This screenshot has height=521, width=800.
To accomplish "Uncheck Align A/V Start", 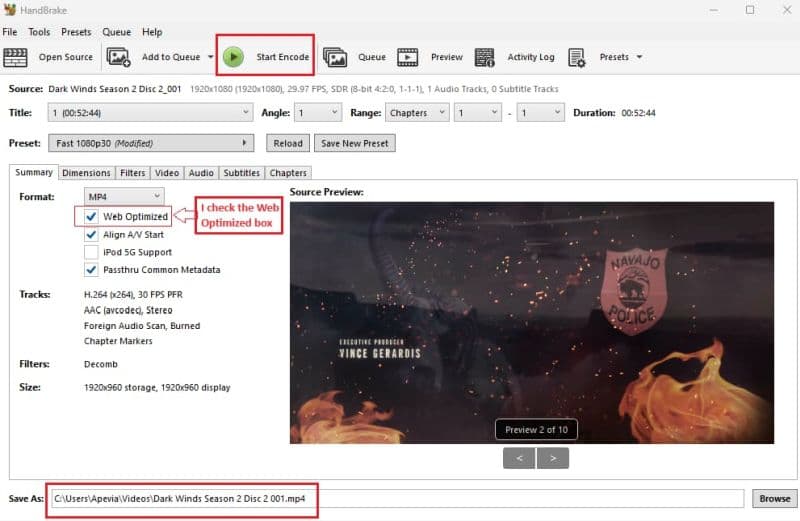I will click(x=91, y=235).
